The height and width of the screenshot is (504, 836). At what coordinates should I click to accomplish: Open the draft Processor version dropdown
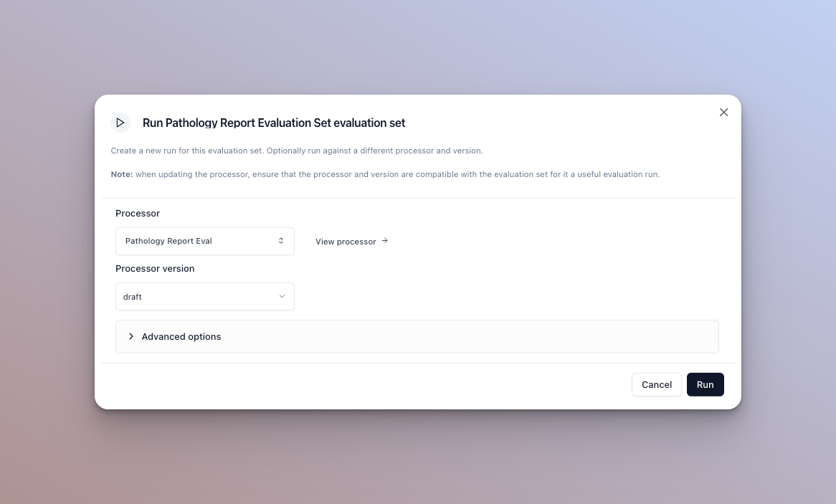click(x=204, y=297)
